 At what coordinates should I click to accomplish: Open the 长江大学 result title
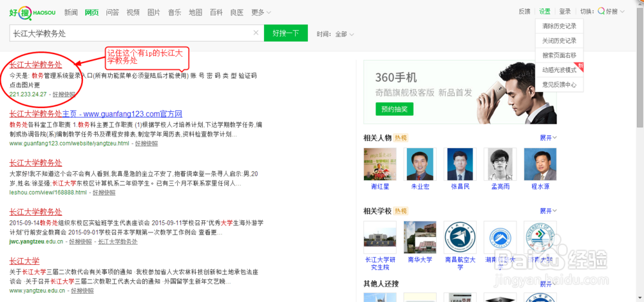pos(24,261)
